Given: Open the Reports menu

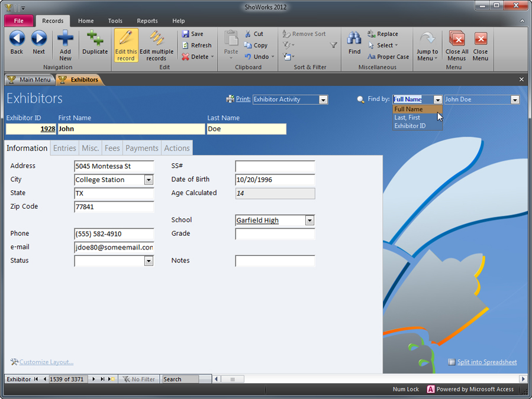Looking at the screenshot, I should tap(147, 20).
